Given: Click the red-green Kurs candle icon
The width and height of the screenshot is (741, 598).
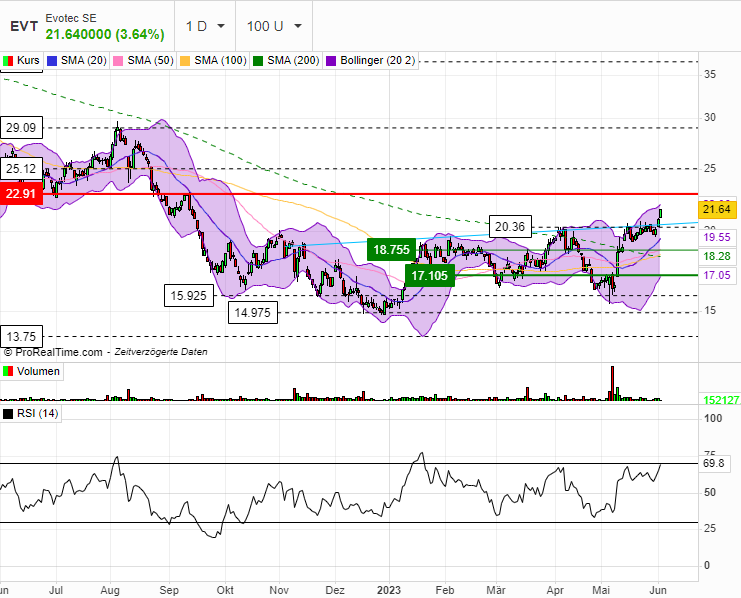Looking at the screenshot, I should [8, 61].
